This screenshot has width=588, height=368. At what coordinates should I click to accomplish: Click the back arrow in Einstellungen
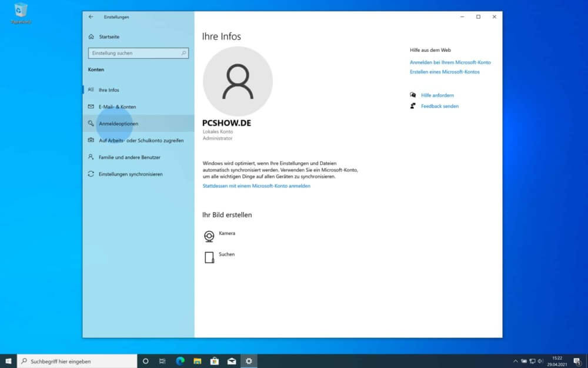[90, 17]
